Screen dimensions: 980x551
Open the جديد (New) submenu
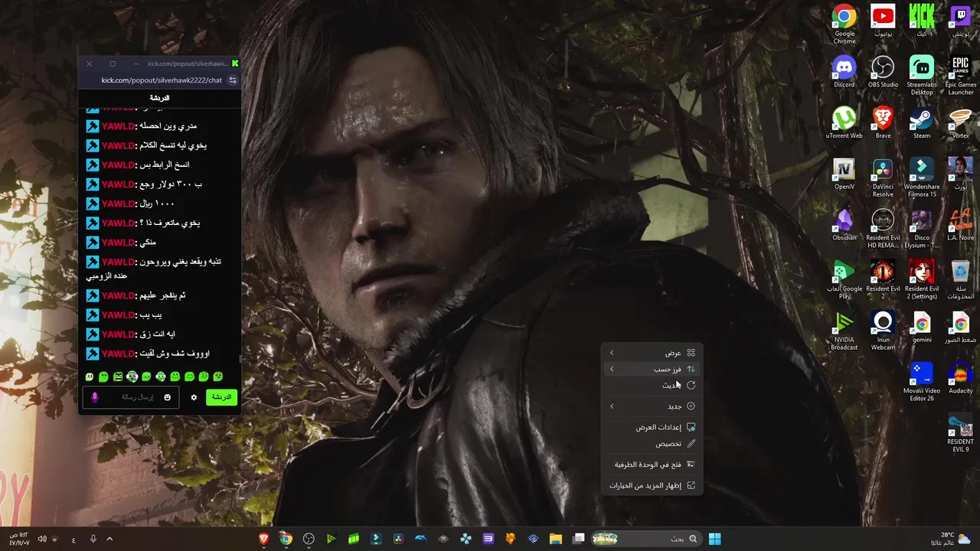pos(652,406)
